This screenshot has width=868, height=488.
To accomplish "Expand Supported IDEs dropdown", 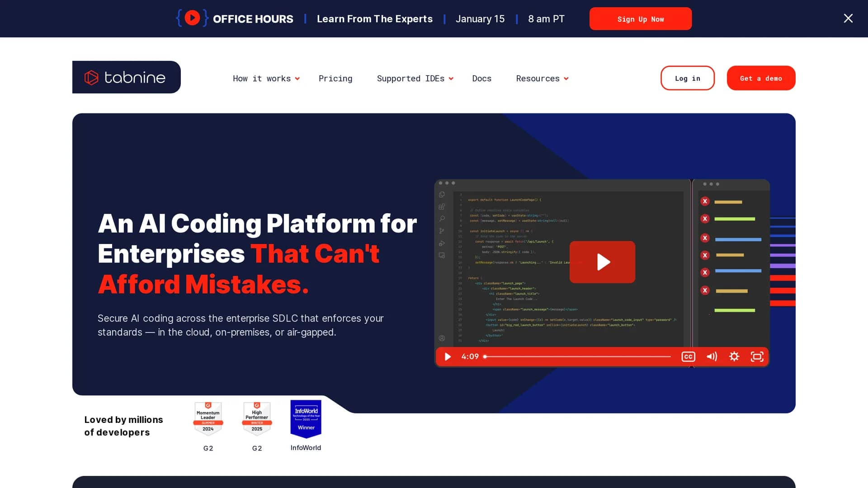I will 415,79.
